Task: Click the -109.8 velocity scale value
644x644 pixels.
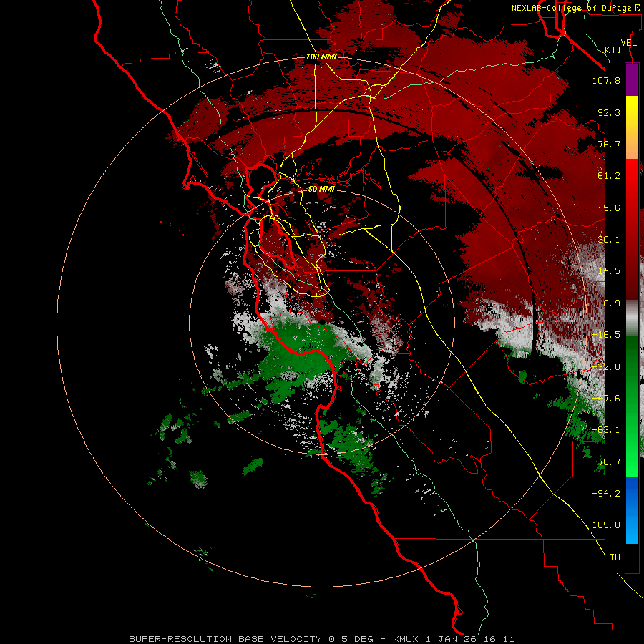Action: tap(603, 525)
